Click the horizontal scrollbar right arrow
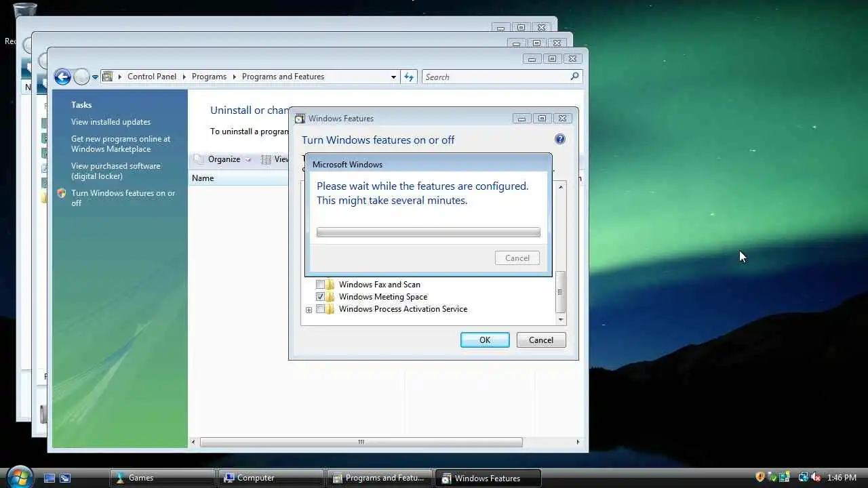868x488 pixels. tap(578, 442)
